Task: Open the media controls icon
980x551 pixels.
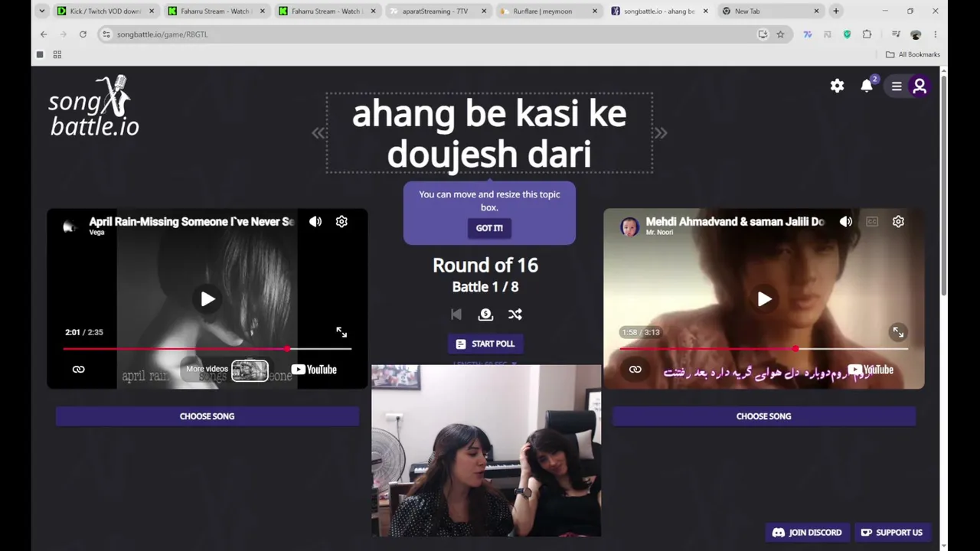Action: click(896, 34)
